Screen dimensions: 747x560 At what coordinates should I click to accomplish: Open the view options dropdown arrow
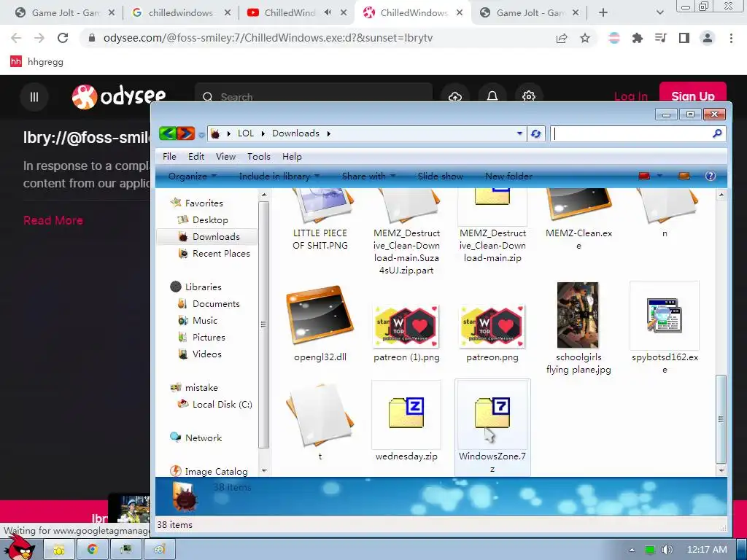[659, 176]
